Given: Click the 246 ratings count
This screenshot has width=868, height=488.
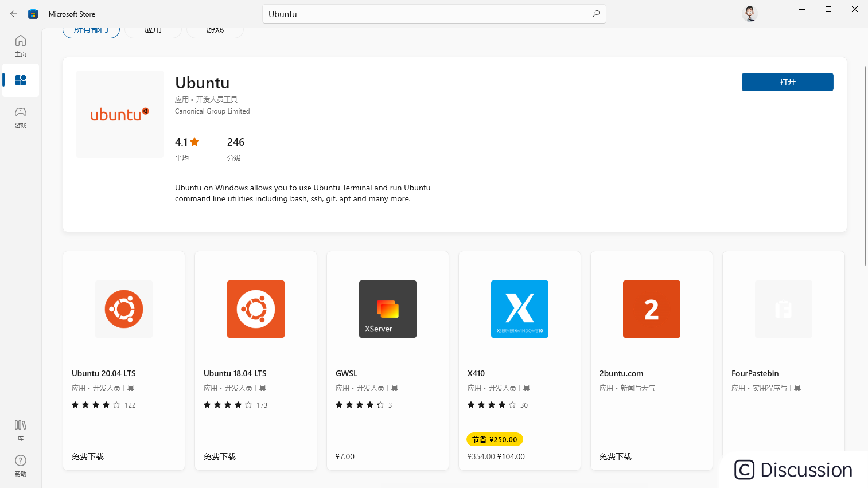Looking at the screenshot, I should 236,142.
